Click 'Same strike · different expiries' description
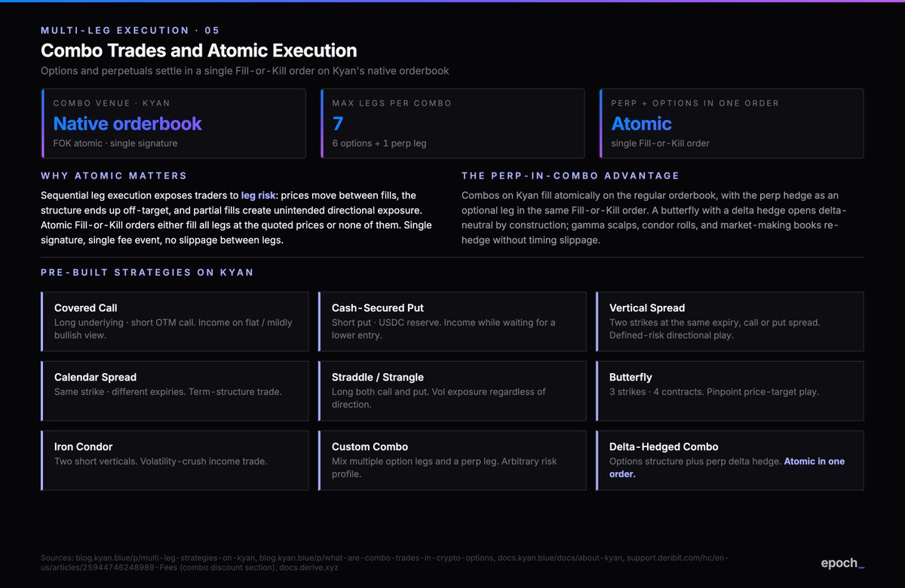The image size is (905, 588). point(167,392)
